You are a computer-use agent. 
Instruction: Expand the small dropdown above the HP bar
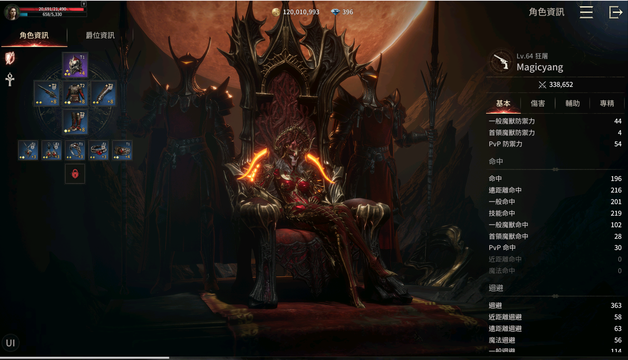[x=84, y=4]
